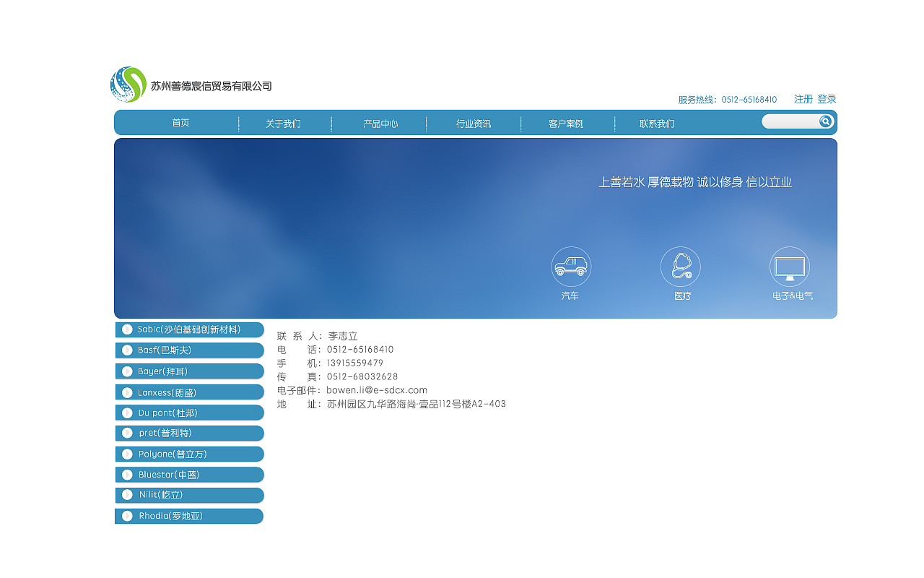Select Nilit(屹立) brand button
Viewport: 924px width, 578px height.
(190, 496)
